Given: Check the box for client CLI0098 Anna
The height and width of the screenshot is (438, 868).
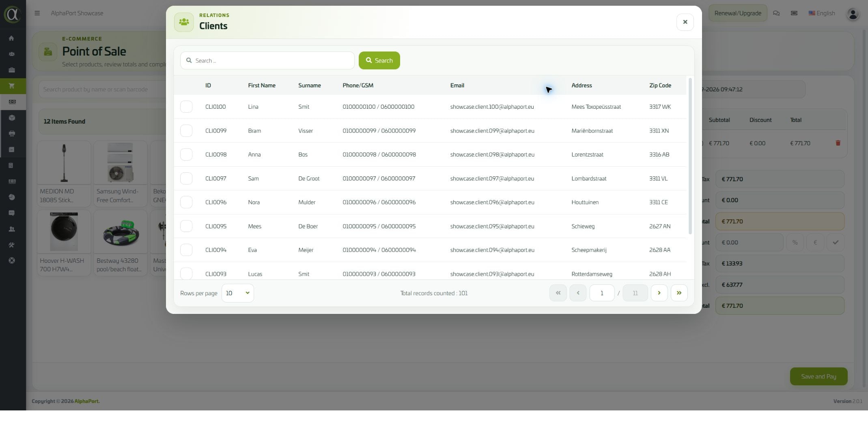Looking at the screenshot, I should [x=186, y=155].
